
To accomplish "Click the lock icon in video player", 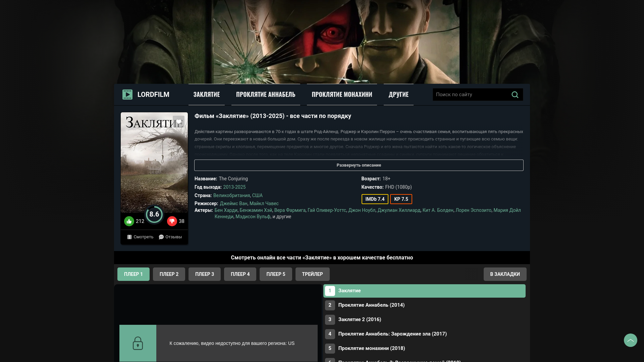I will tap(138, 343).
